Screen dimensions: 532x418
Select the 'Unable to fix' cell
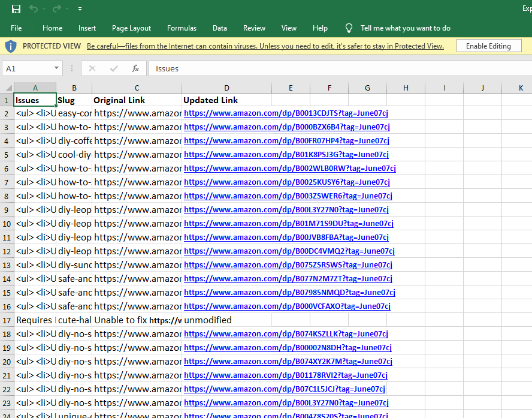[x=137, y=320]
